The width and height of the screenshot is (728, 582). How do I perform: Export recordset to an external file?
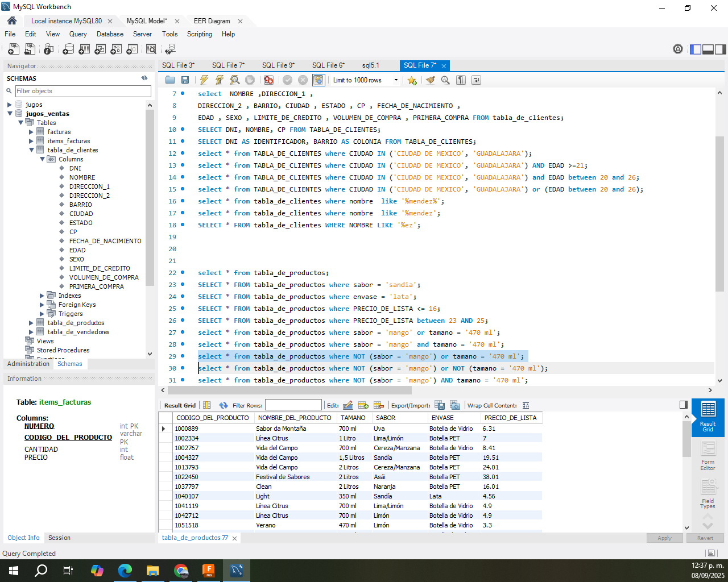440,405
